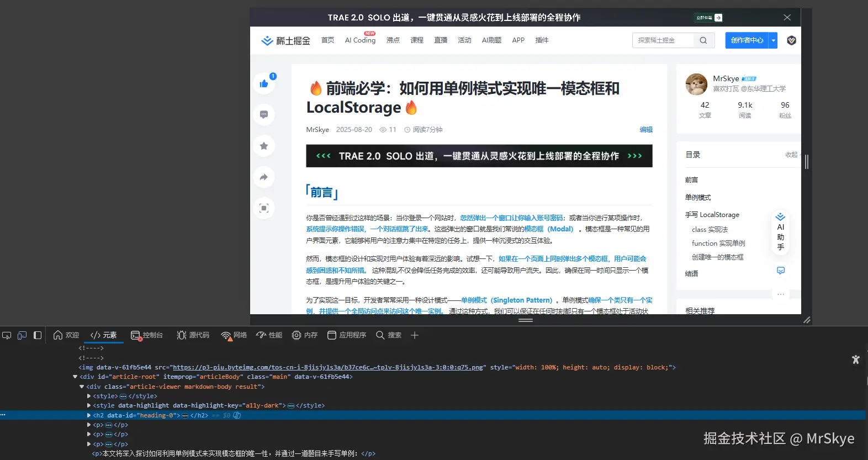Open the AI刷题 nav item

coord(491,40)
